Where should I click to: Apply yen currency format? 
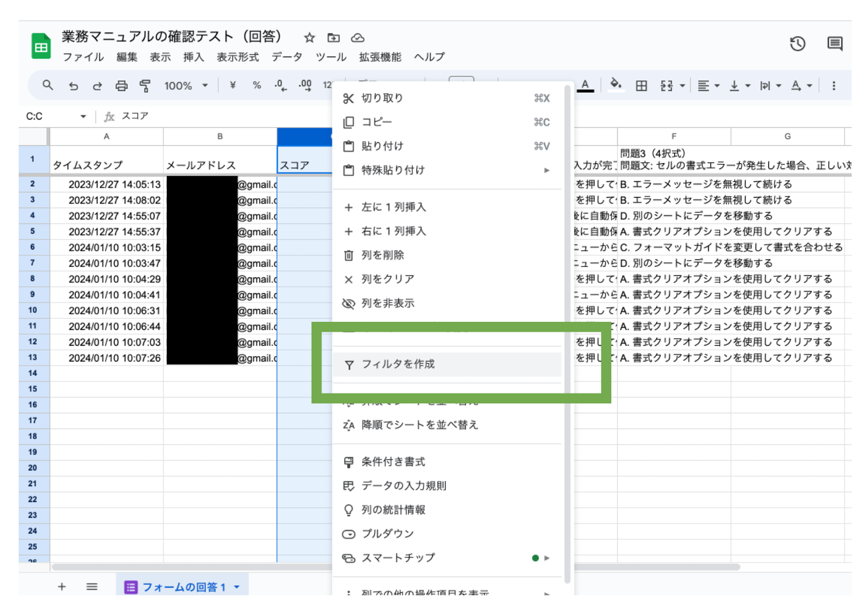233,85
